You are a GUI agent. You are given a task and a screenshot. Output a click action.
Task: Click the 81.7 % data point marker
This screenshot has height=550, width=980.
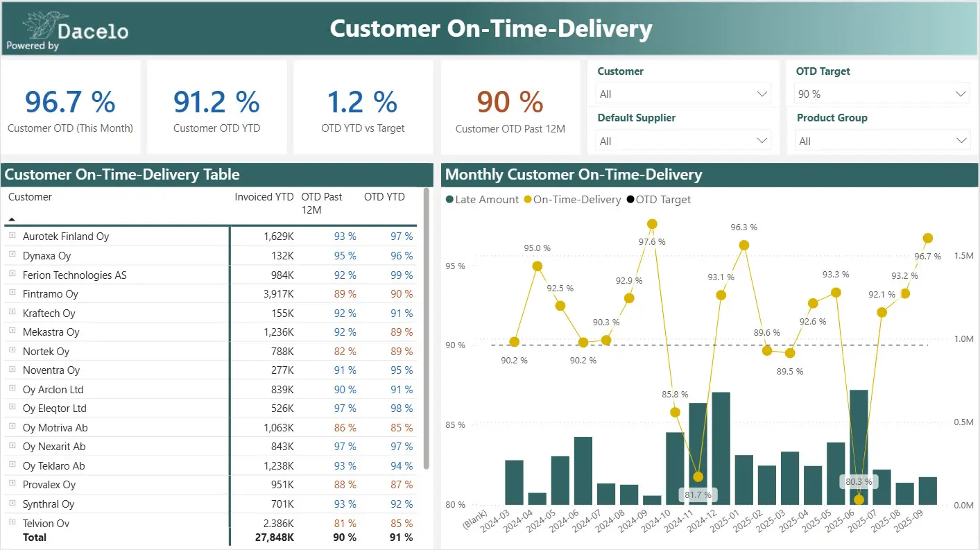pyautogui.click(x=698, y=476)
